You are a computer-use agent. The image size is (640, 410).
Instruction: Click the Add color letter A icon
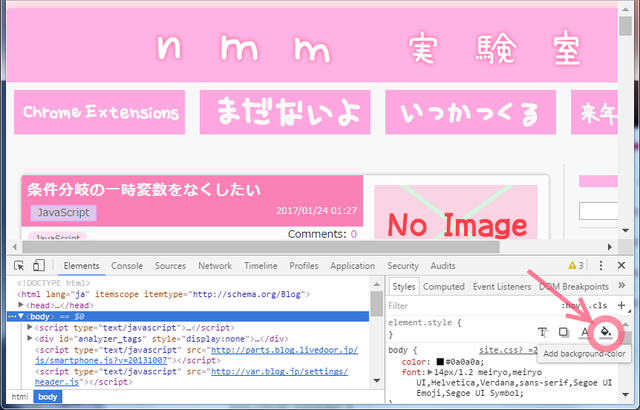click(x=584, y=332)
